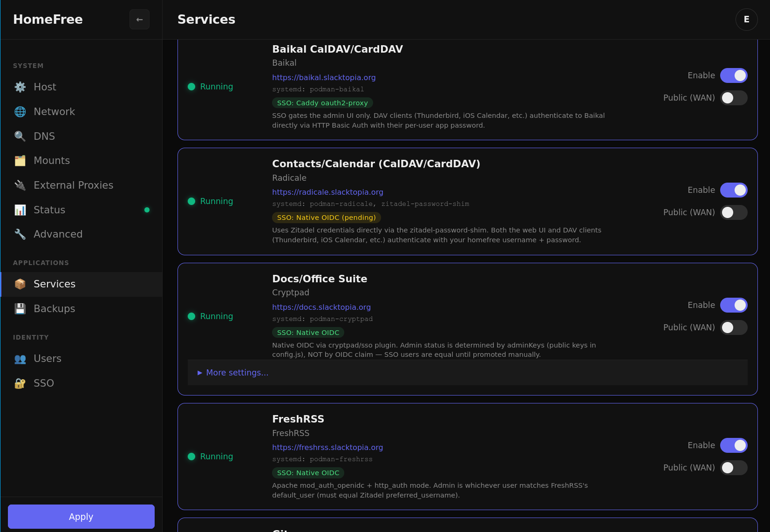Click Radicale's green Running indicator dot
The height and width of the screenshot is (532, 770).
tap(191, 201)
